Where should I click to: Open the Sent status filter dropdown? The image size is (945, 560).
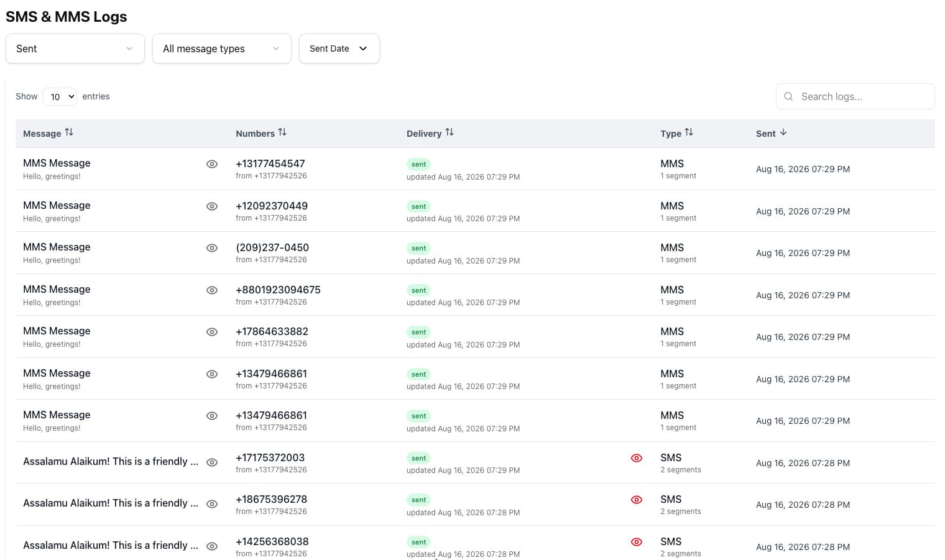(x=75, y=48)
